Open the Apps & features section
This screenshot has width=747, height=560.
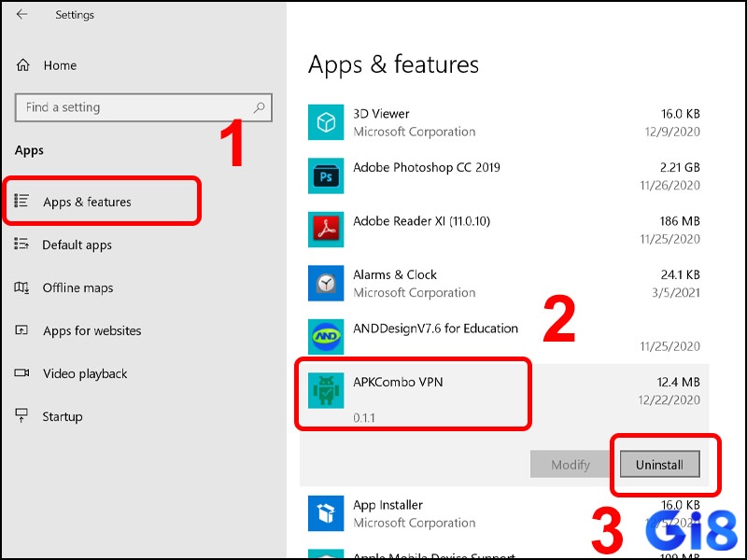coord(87,202)
